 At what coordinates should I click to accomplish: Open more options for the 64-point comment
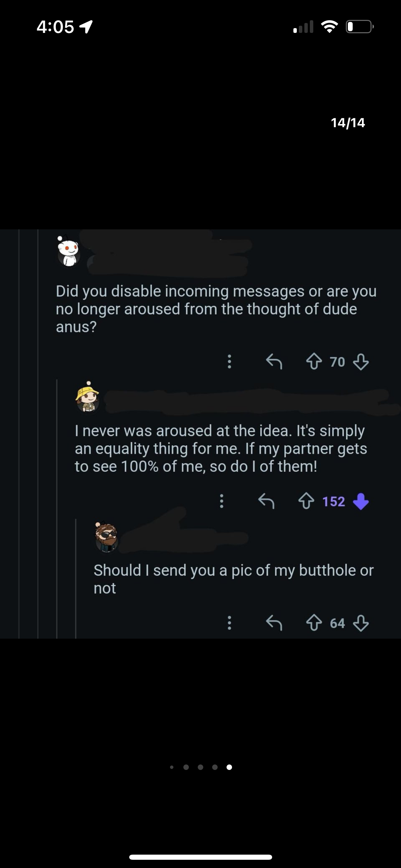click(229, 623)
